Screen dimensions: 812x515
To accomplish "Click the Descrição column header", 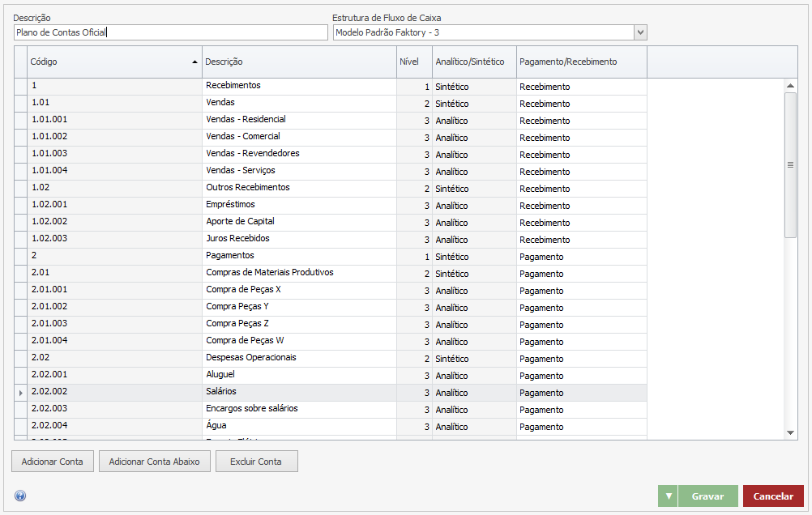I will pyautogui.click(x=298, y=62).
